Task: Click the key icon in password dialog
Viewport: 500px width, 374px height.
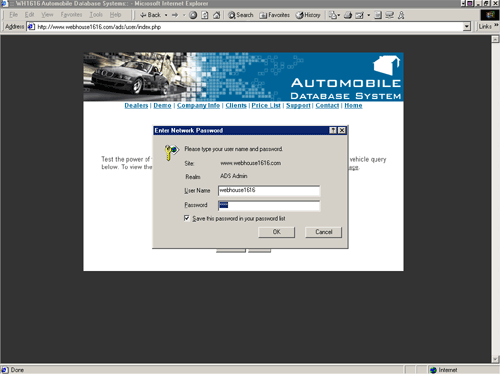Action: (171, 152)
